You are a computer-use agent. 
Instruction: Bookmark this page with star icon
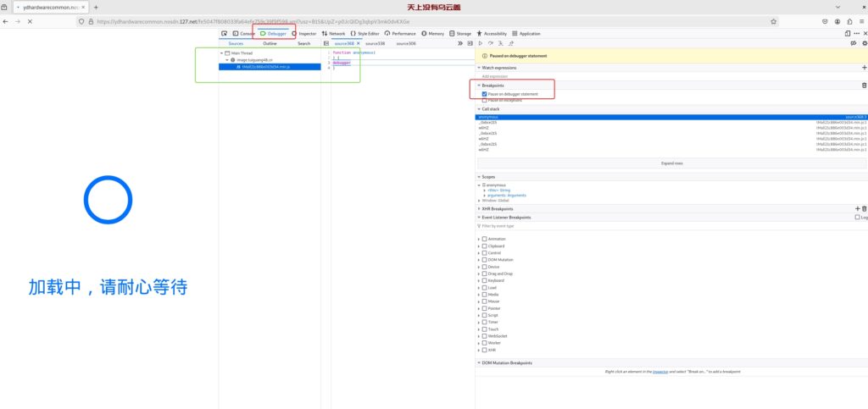point(773,21)
